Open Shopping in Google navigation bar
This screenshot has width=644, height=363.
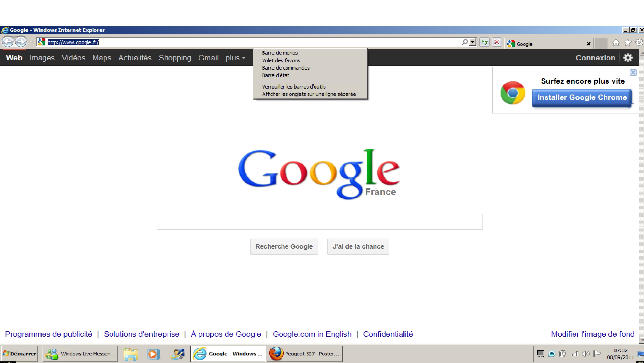pyautogui.click(x=175, y=58)
